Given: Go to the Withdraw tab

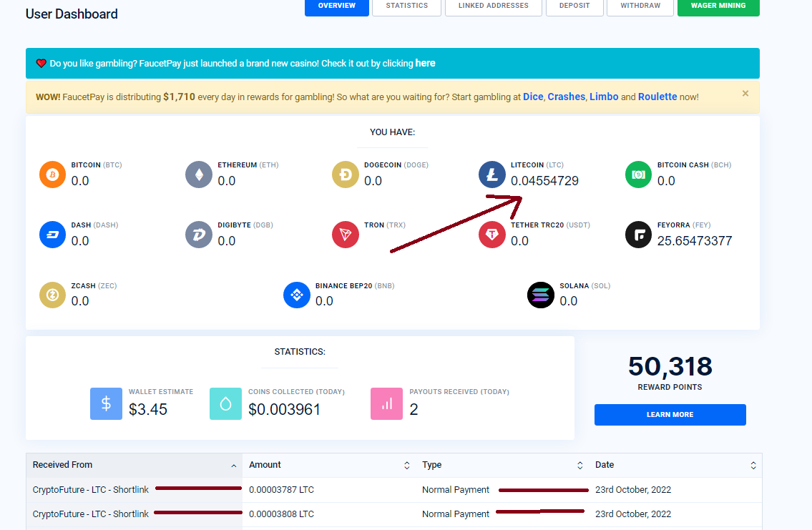Looking at the screenshot, I should pyautogui.click(x=640, y=6).
